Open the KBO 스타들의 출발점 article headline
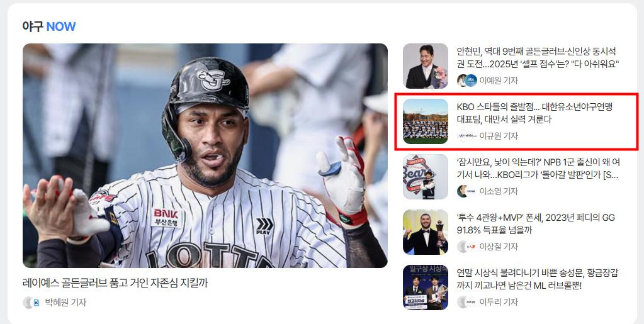This screenshot has height=324, width=644. [x=534, y=113]
